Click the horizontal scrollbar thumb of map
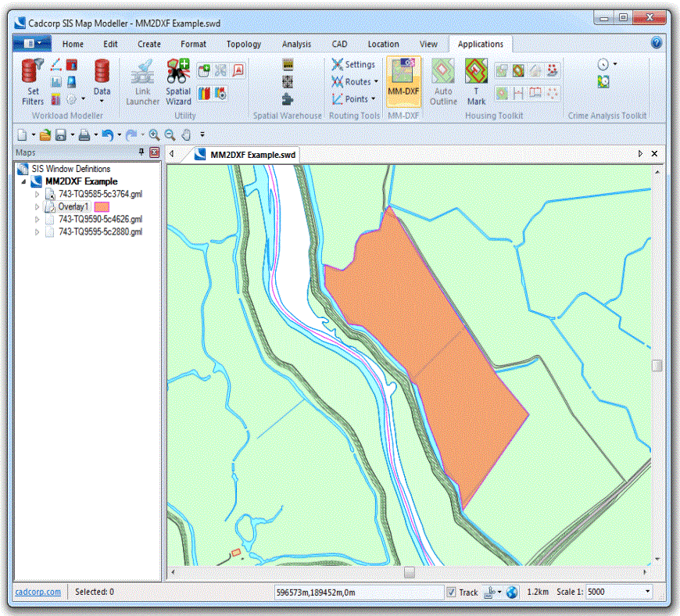The height and width of the screenshot is (616, 680). click(409, 573)
